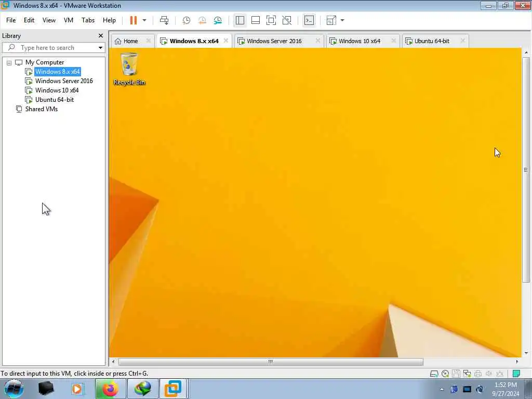Click the horizontal scrollbar of VM view
This screenshot has width=532, height=399.
[x=271, y=362]
